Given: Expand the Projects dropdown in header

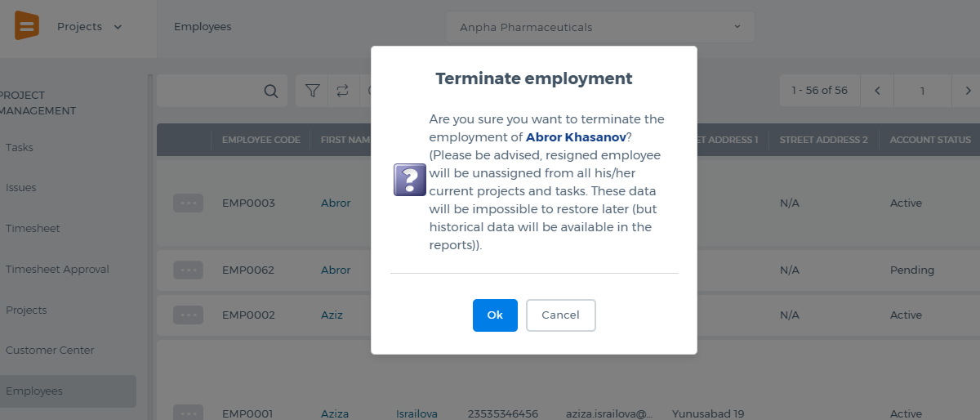Looking at the screenshot, I should (90, 27).
